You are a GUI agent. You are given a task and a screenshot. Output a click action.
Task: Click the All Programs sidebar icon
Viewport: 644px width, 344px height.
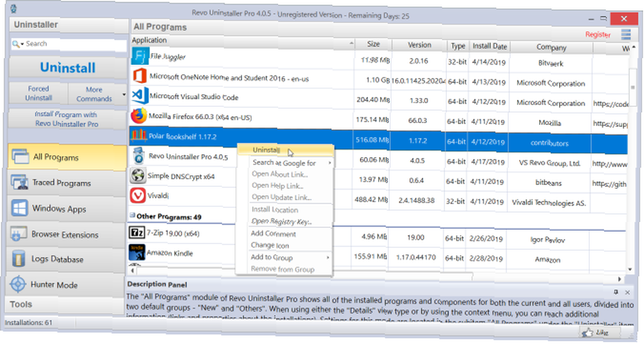[x=20, y=157]
